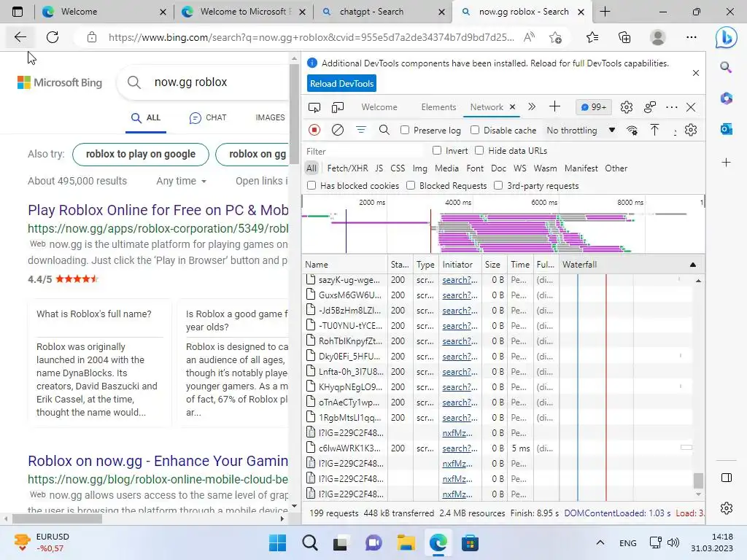
Task: Open the Bing sidebar chat button
Action: coord(726,37)
